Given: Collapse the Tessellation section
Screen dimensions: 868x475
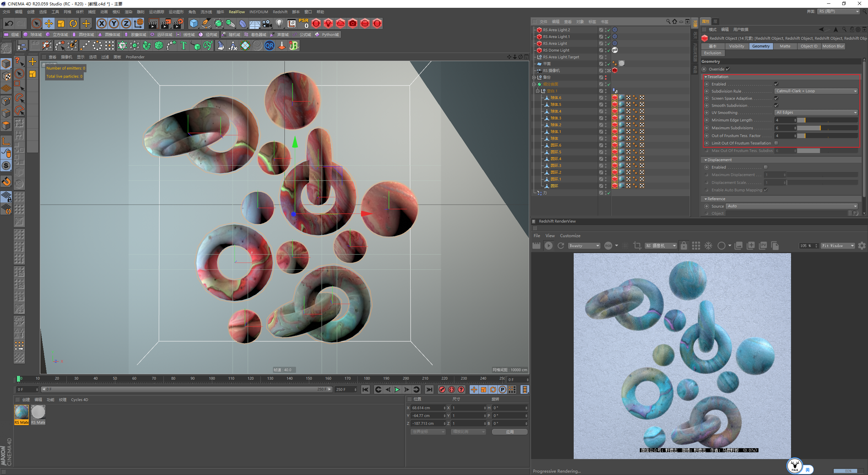Looking at the screenshot, I should tap(706, 77).
